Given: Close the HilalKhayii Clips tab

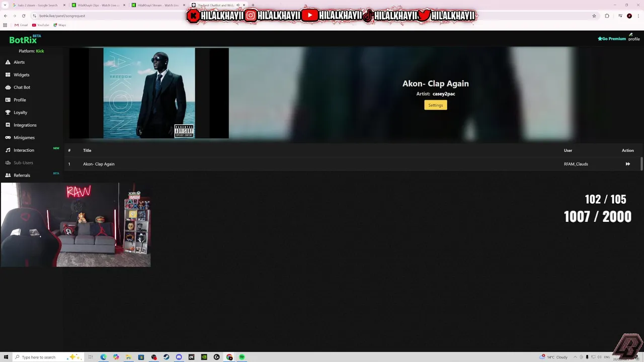Looking at the screenshot, I should pos(124,5).
